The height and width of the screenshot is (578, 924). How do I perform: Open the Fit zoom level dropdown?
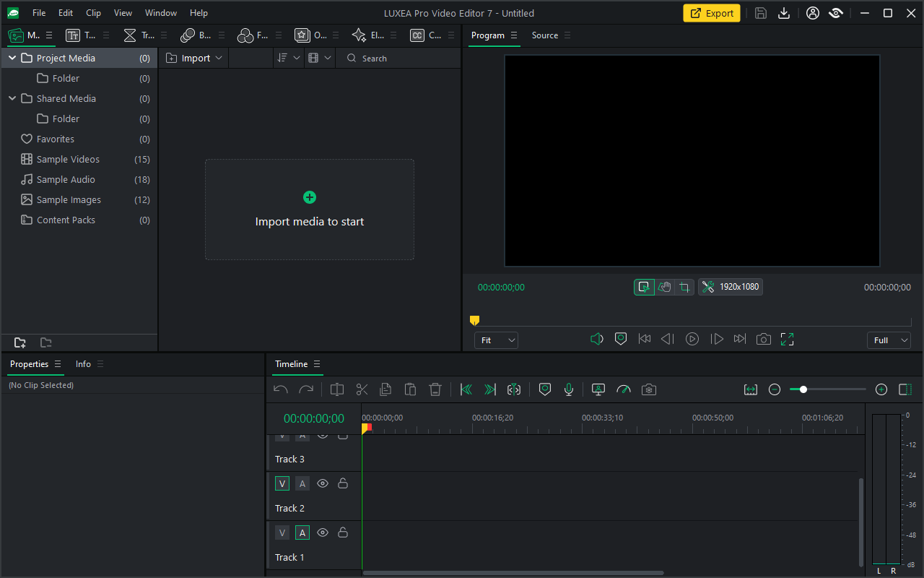(496, 340)
